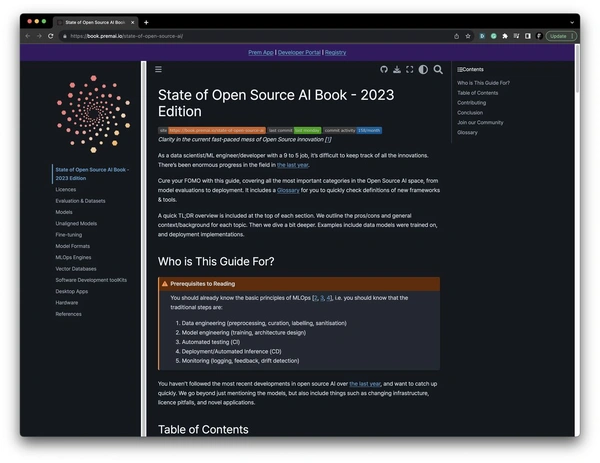
Task: Open the browser side panel icon
Action: pos(528,36)
